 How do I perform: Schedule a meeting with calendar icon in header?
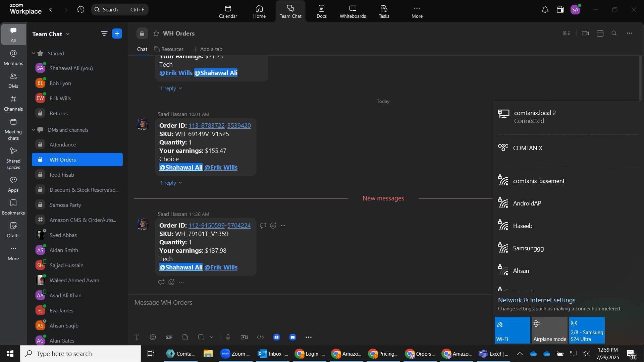click(x=600, y=33)
